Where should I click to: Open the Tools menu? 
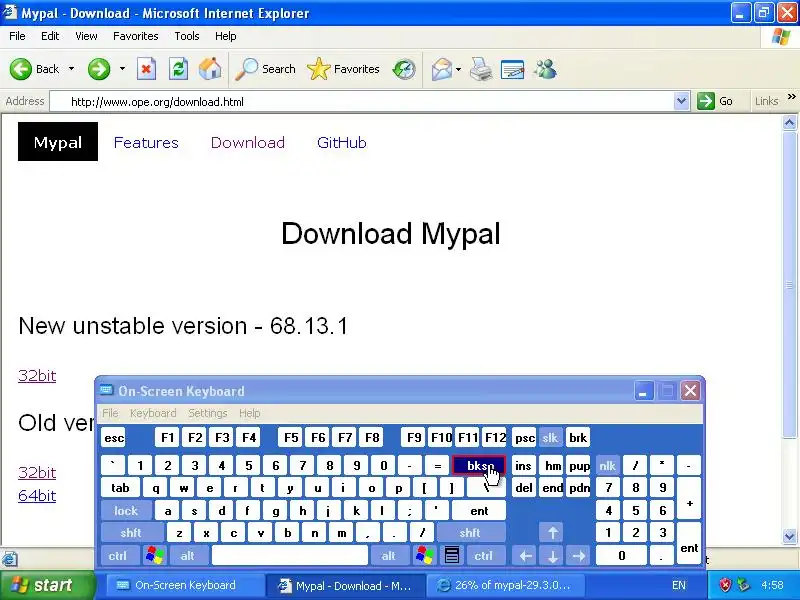coord(186,36)
